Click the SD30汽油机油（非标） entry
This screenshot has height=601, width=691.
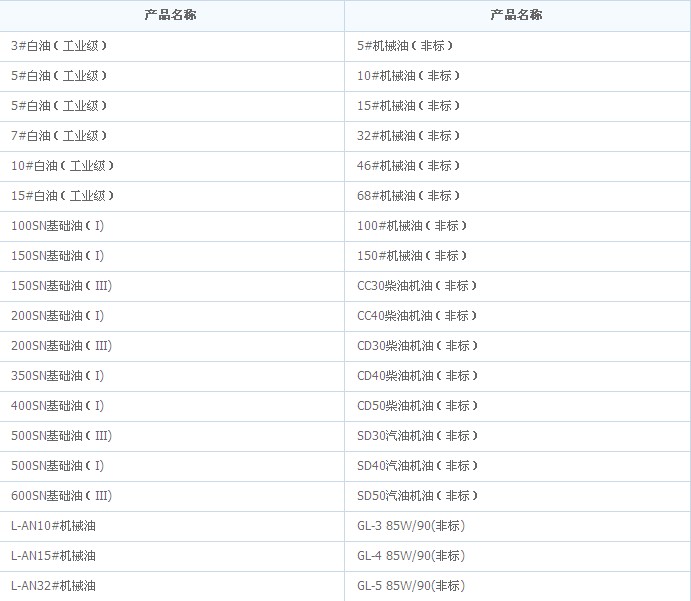click(x=417, y=436)
